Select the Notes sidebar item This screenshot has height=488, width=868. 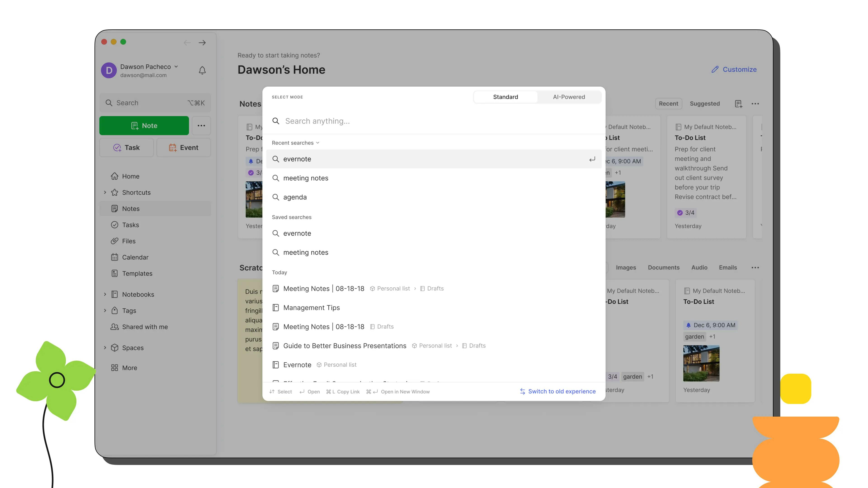pyautogui.click(x=155, y=209)
